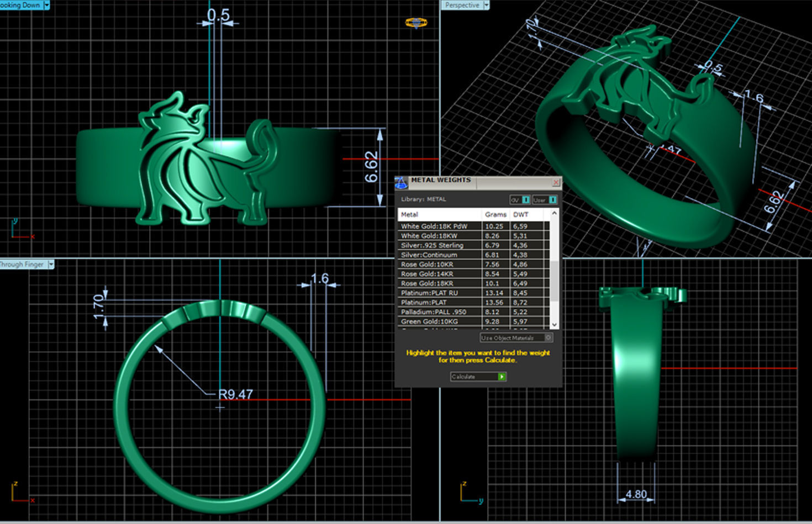The height and width of the screenshot is (524, 812).
Task: Select the Rose Gold:18KR row
Action: [474, 283]
